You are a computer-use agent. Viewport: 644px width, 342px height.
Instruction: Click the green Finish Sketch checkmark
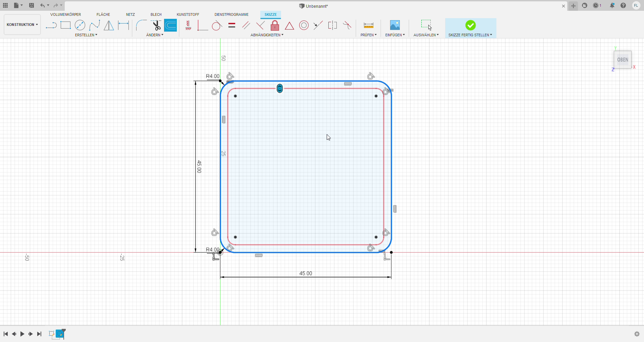pos(470,25)
